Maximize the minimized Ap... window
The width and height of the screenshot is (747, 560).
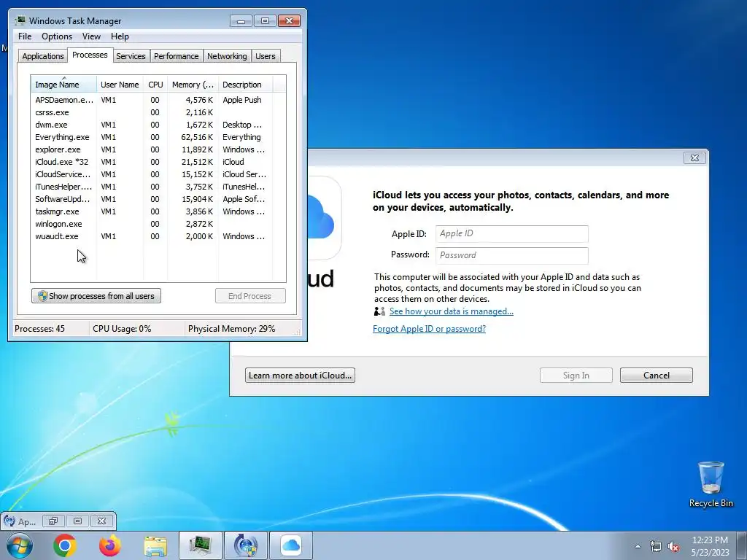tap(77, 521)
